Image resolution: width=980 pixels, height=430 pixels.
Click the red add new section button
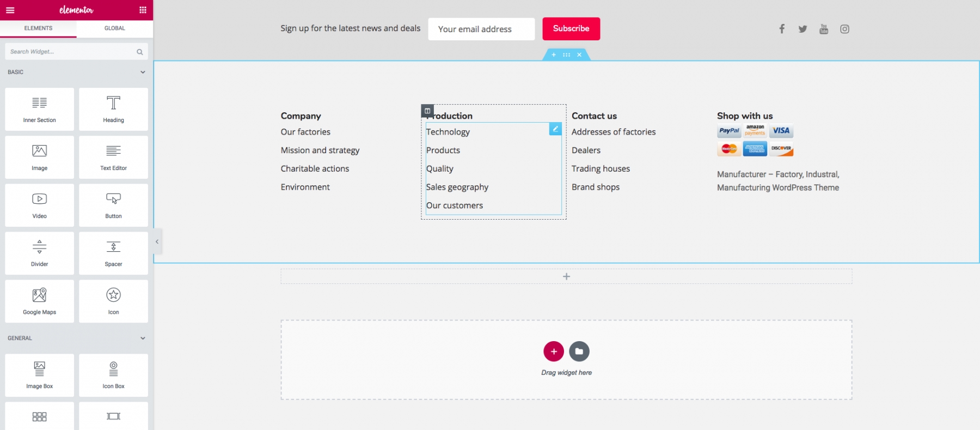pos(553,352)
